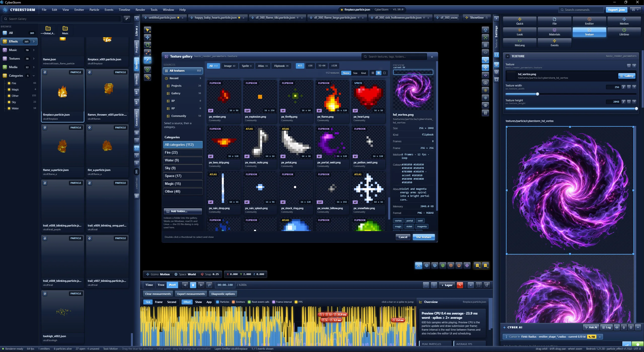644x352 pixels.
Task: Collapse the TEXTURE section header chevron
Action: 508,56
